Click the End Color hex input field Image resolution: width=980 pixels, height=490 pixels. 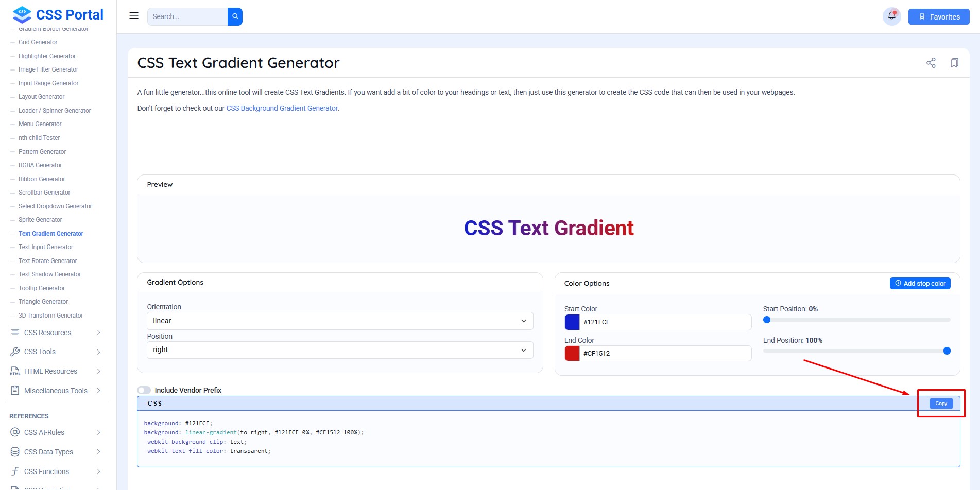(665, 354)
